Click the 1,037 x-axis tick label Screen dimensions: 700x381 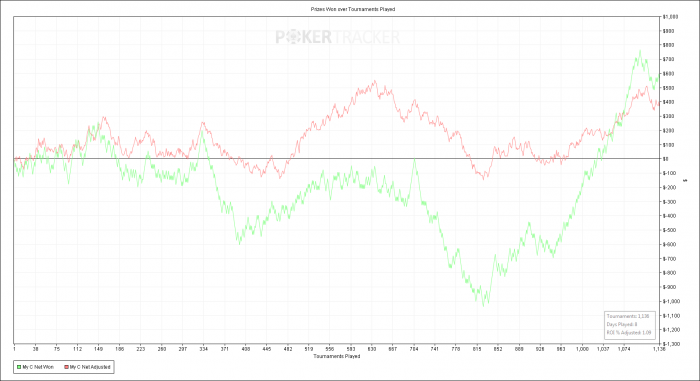pos(603,349)
